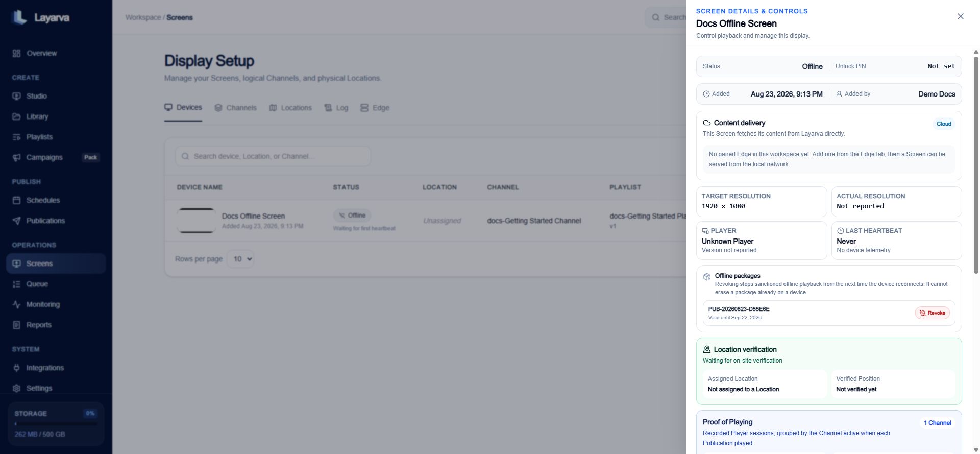Click the Docs Offline Screen thumbnail
Image resolution: width=980 pixels, height=454 pixels.
pos(197,221)
